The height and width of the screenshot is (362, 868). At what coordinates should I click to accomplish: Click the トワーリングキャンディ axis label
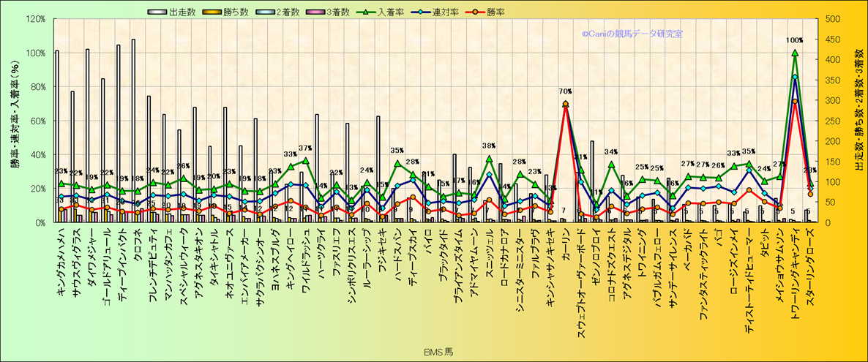(795, 269)
